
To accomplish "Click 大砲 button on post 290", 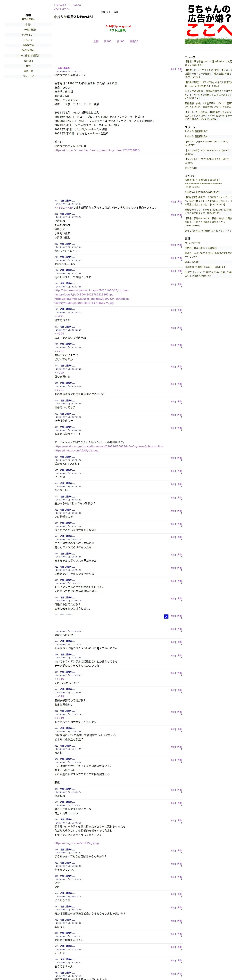I will 179,202.
